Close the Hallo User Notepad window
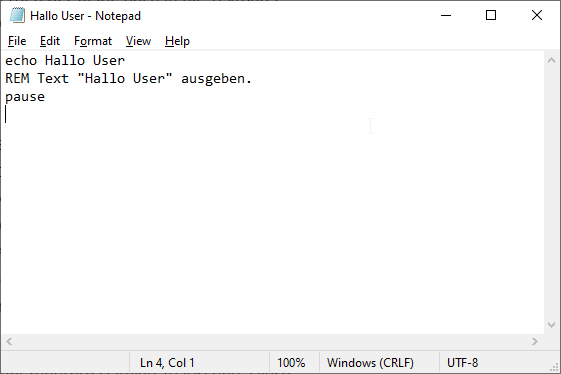The image size is (561, 374). tap(537, 15)
